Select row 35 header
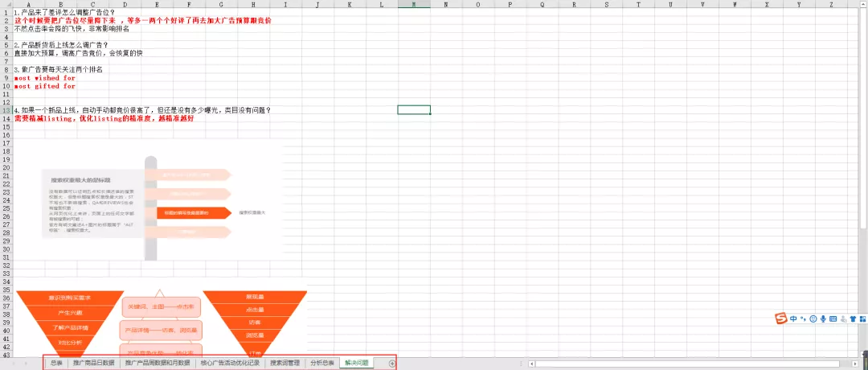This screenshot has height=370, width=868. (6, 290)
